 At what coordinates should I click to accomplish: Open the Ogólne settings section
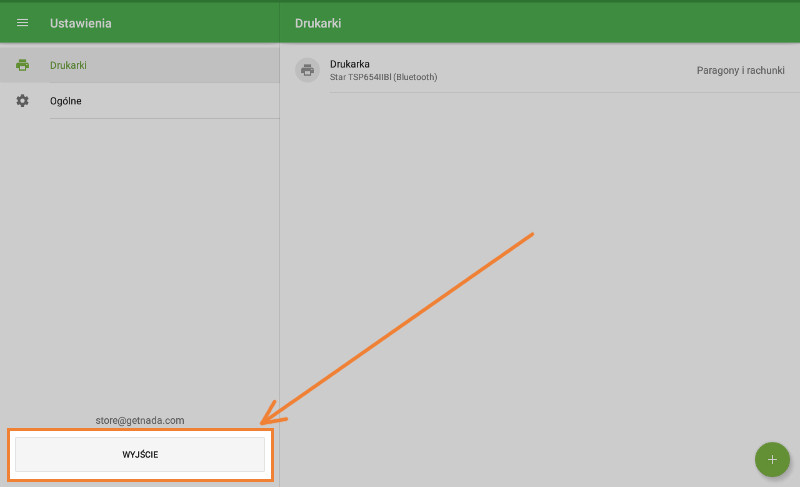(140, 100)
